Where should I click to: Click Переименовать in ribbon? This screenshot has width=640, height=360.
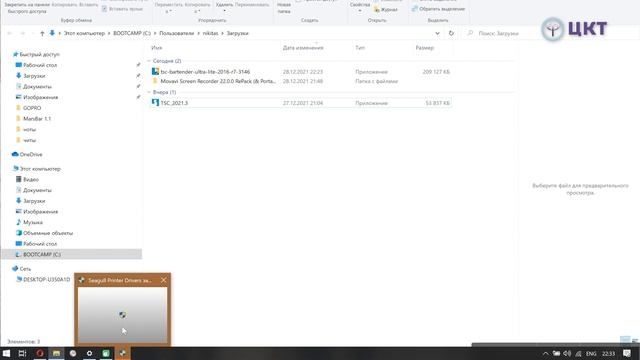tap(252, 5)
